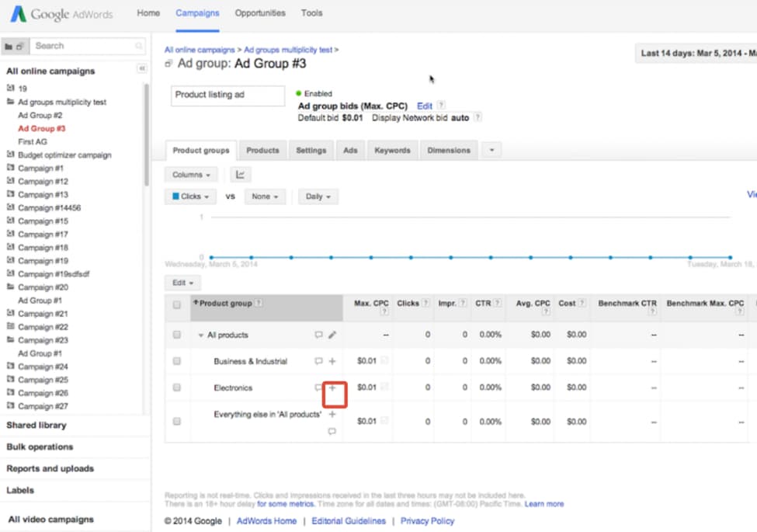
Task: Click the campaign list vertical scrollbar
Action: click(x=146, y=135)
